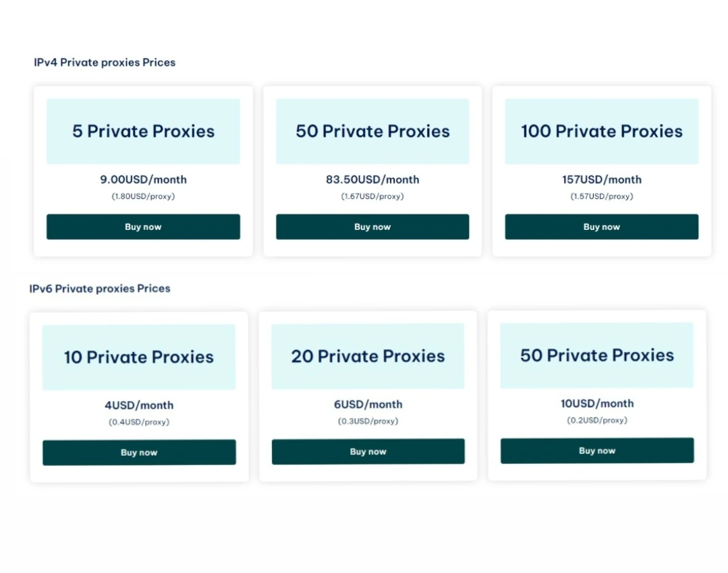This screenshot has width=728, height=573.
Task: Select the 100 Private Proxies banner
Action: 602,131
